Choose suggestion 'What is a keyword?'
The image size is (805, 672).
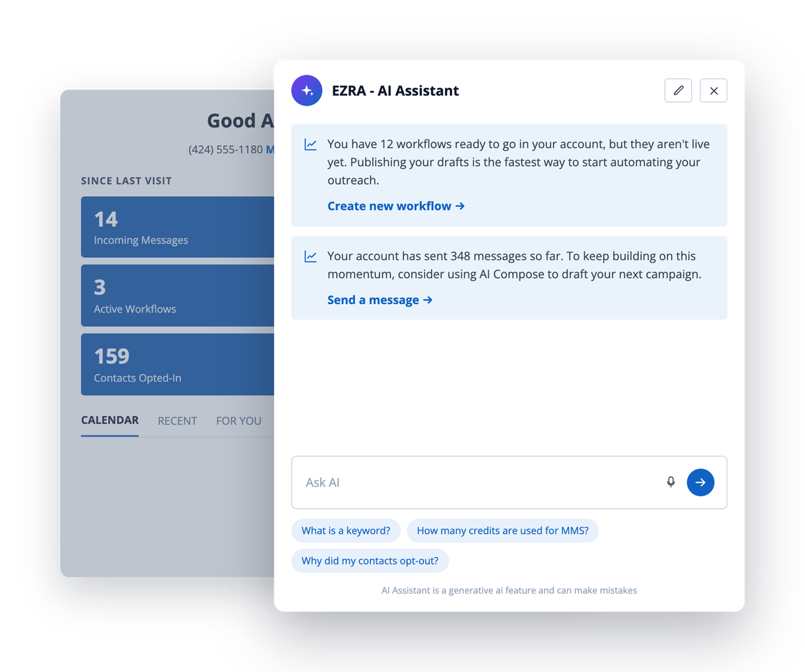(346, 530)
